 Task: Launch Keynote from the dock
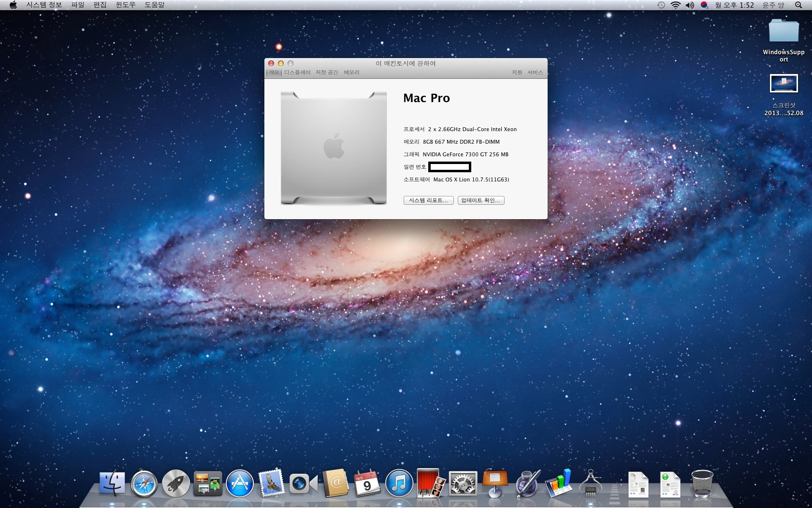click(495, 483)
